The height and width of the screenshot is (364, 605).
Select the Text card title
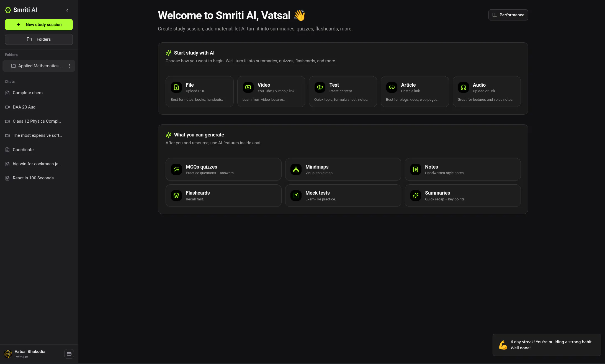(334, 85)
